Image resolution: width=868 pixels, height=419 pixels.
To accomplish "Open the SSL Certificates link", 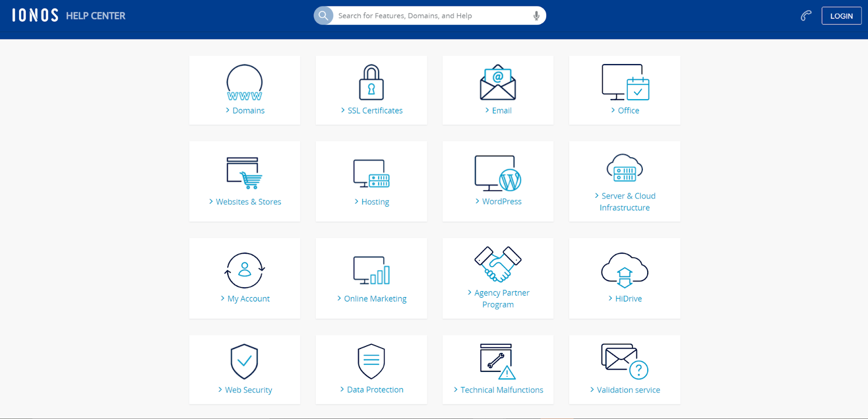I will point(372,111).
